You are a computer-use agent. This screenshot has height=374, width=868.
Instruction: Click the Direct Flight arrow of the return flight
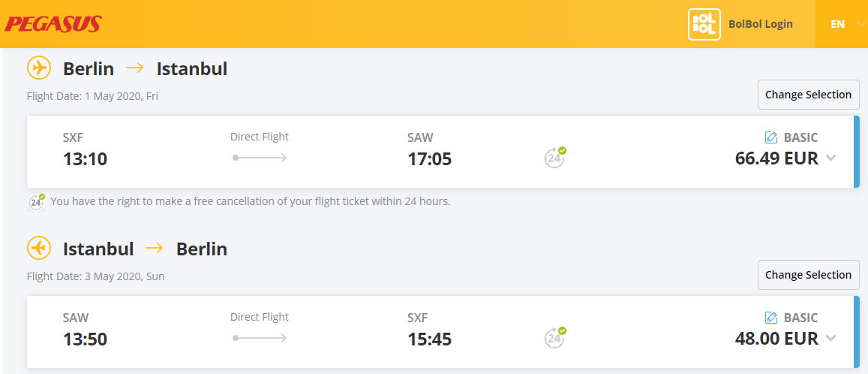point(260,337)
